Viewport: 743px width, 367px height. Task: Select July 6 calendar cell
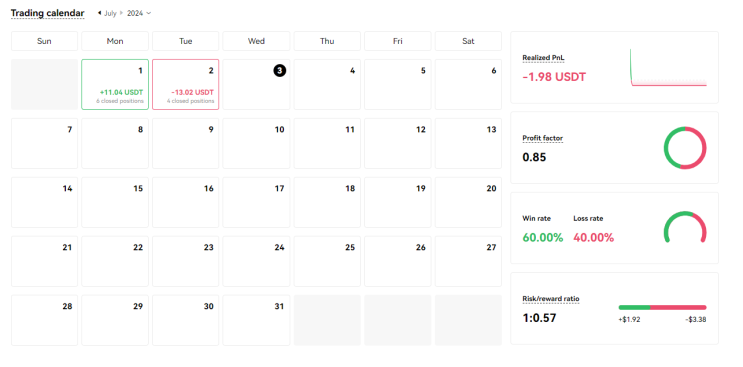(468, 84)
